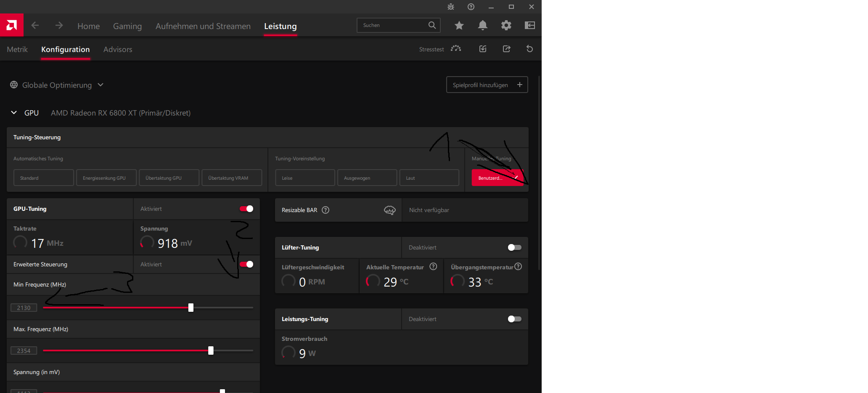Click the Übergangstemperatur help icon
868x393 pixels.
(x=518, y=266)
